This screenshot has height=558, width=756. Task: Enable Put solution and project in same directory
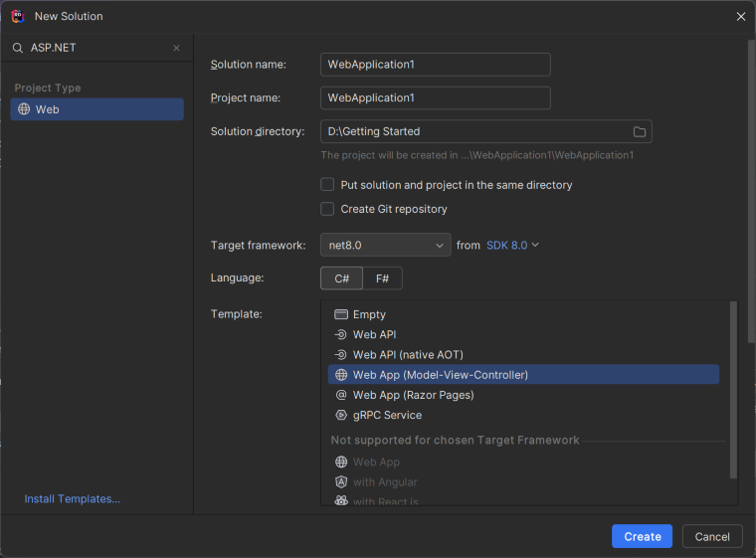pos(327,185)
